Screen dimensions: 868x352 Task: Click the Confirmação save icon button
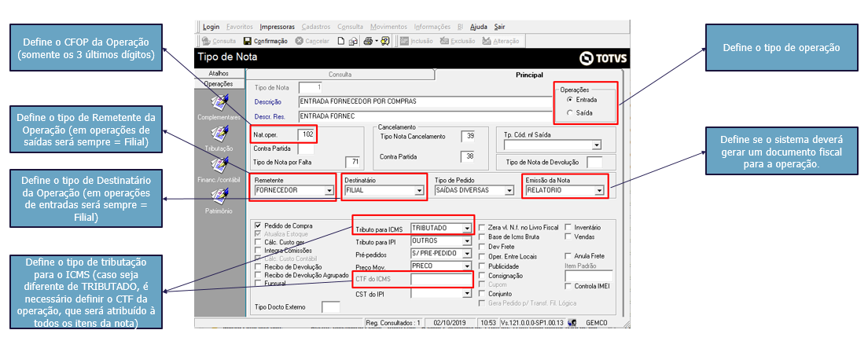point(265,41)
